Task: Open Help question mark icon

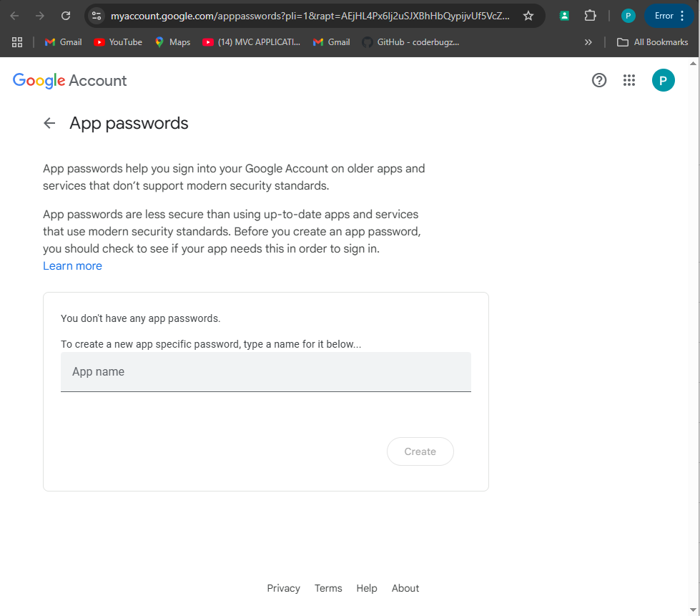Action: [x=599, y=80]
